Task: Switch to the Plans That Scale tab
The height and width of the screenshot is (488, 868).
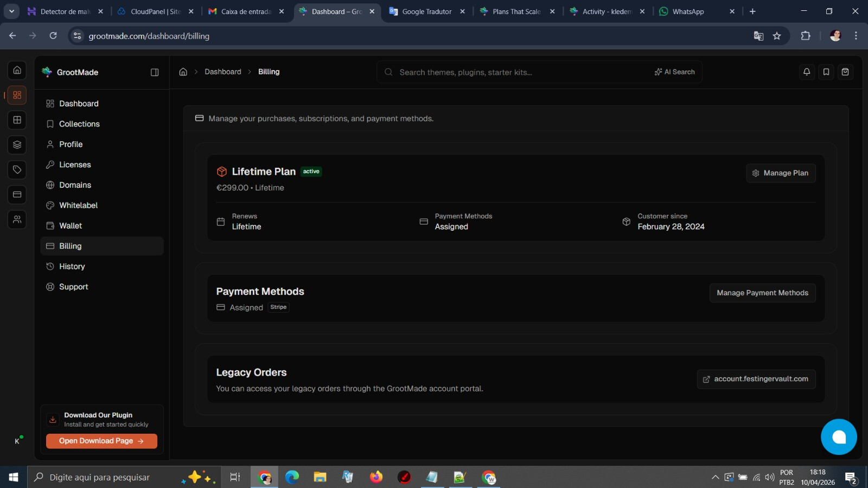Action: 516,11
